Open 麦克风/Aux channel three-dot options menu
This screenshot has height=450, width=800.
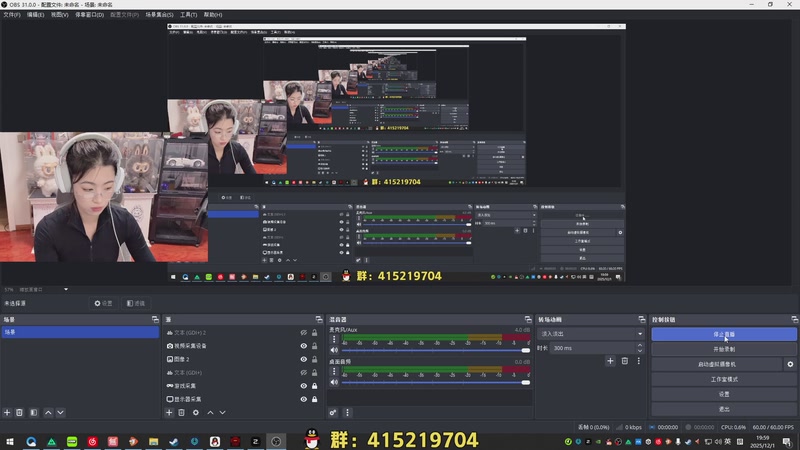tap(334, 339)
